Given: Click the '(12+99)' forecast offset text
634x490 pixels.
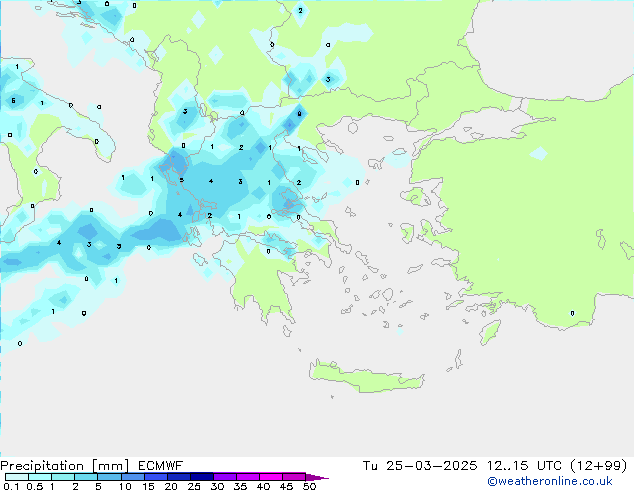Looking at the screenshot, I should click(598, 466).
